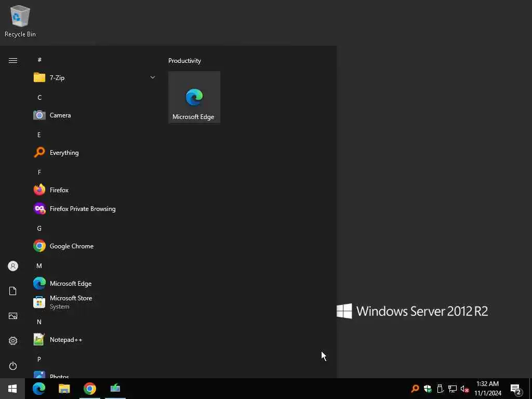The image size is (532, 399).
Task: Switch to Google Chrome on the taskbar
Action: (90, 389)
